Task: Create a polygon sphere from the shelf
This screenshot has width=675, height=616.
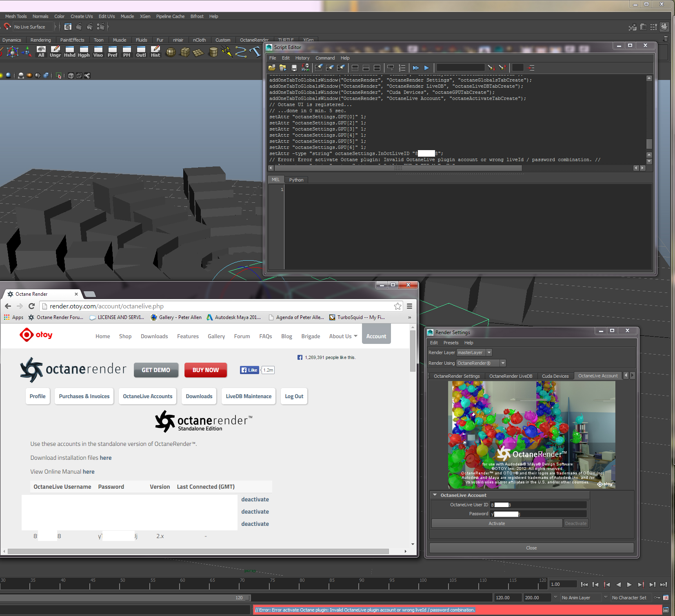Action: tap(171, 52)
